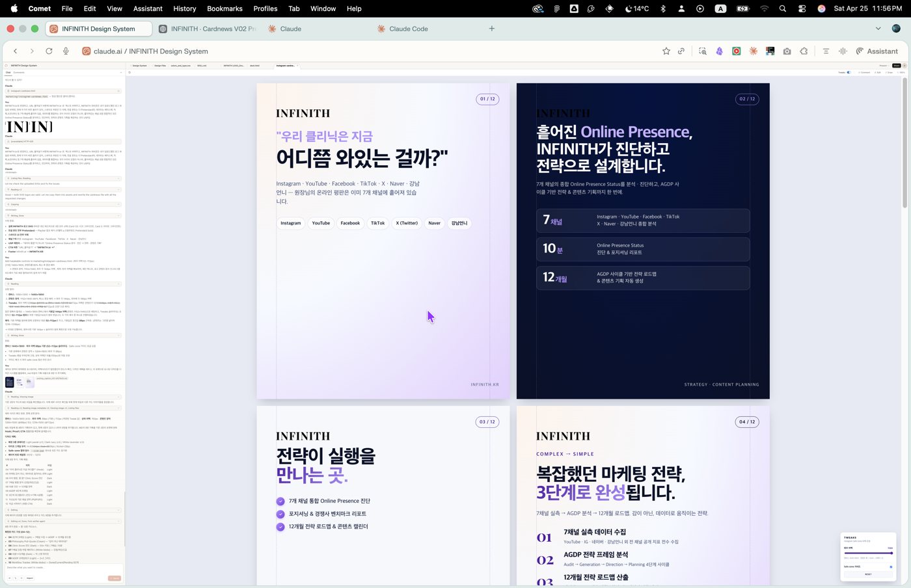Click the '7채널' stat row on slide 02
The height and width of the screenshot is (588, 911).
pyautogui.click(x=643, y=220)
